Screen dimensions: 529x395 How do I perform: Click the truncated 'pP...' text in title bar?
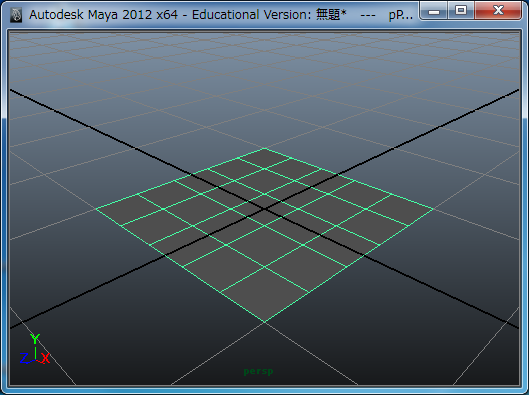point(400,15)
